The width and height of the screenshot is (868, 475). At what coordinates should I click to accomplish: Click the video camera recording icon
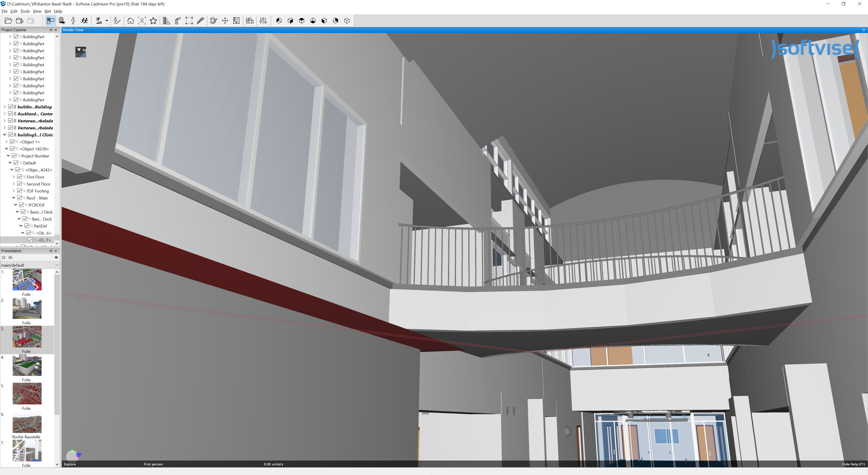pos(250,21)
